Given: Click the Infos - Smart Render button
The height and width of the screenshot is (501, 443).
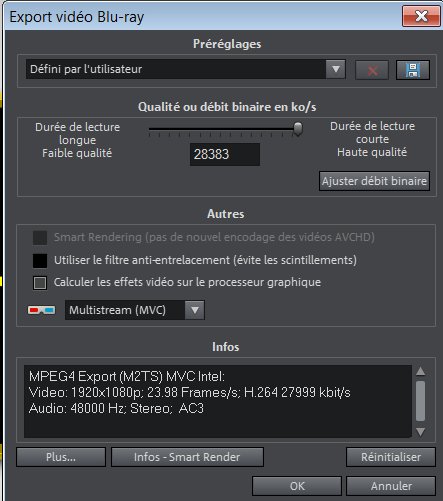Looking at the screenshot, I should [187, 457].
